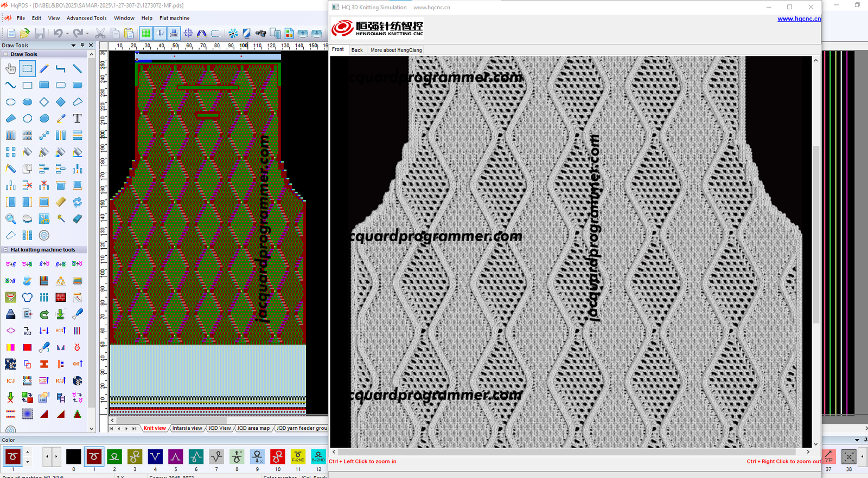Switch to the Intarsia view tab
Image resolution: width=868 pixels, height=478 pixels.
click(x=187, y=428)
